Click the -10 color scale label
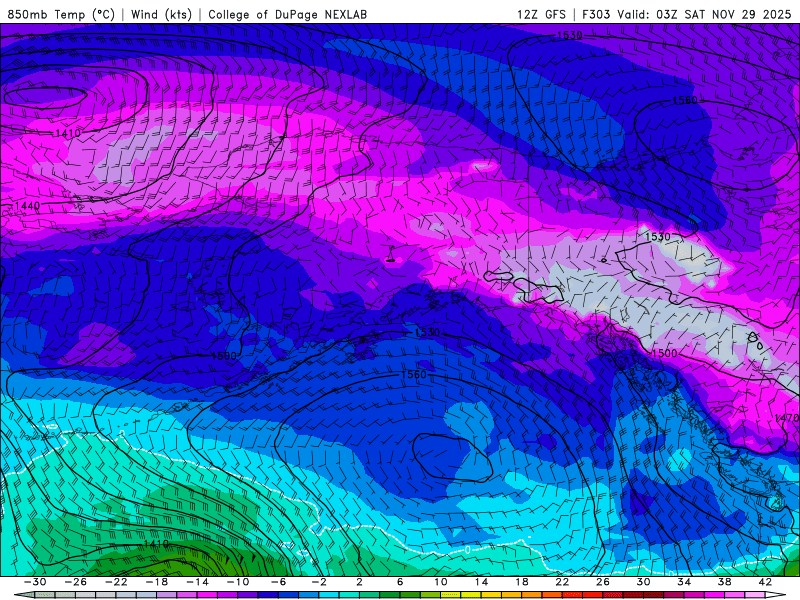This screenshot has width=800, height=600. 238,582
